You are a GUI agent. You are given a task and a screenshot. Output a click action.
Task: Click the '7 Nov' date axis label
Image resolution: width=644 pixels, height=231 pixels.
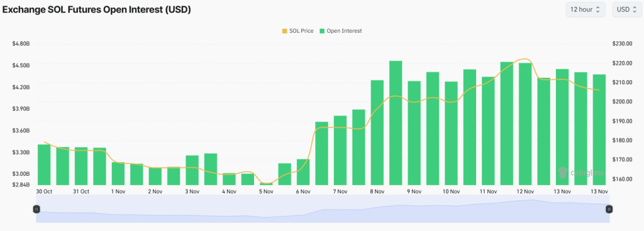[340, 191]
